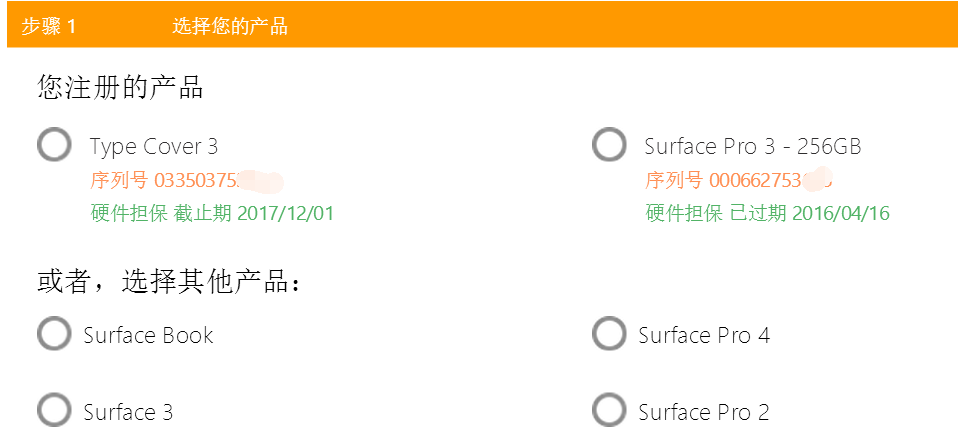Screen dimensions: 958x441
Task: Pick the Surface Pro 4 radio circle
Action: pyautogui.click(x=609, y=333)
